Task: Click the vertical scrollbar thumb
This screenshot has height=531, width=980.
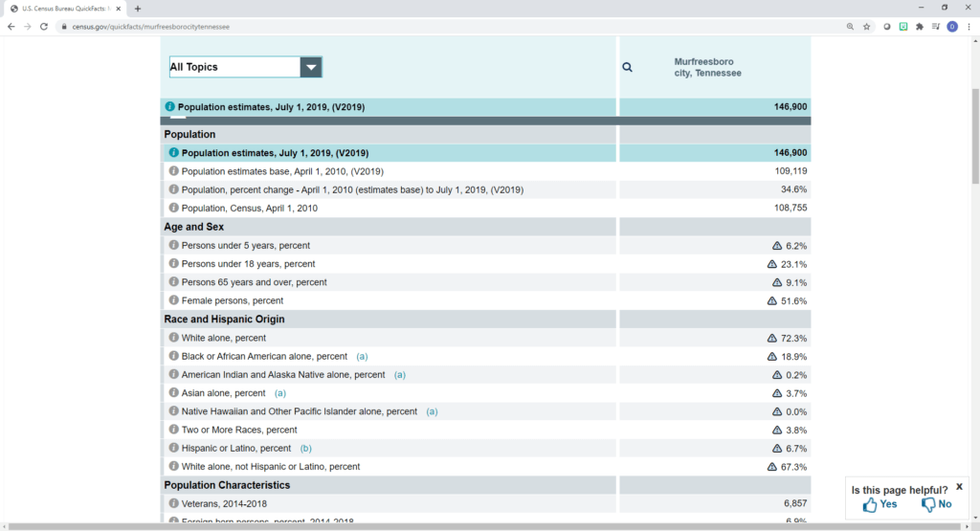Action: [x=975, y=137]
